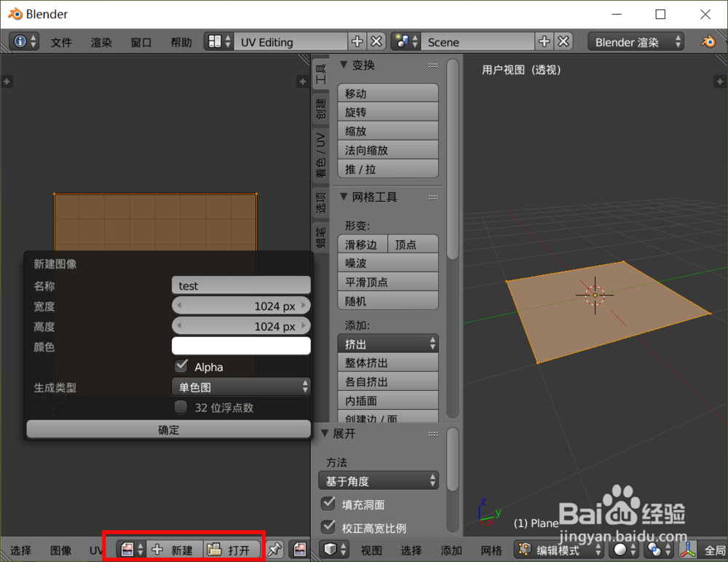
Task: Add a new scene with plus icon
Action: tap(544, 41)
